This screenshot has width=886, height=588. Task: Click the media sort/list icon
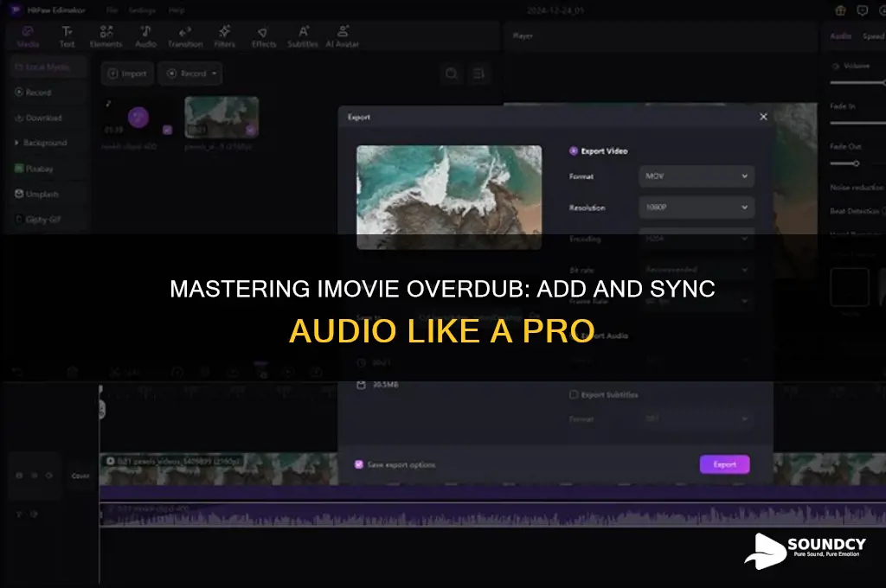(478, 73)
